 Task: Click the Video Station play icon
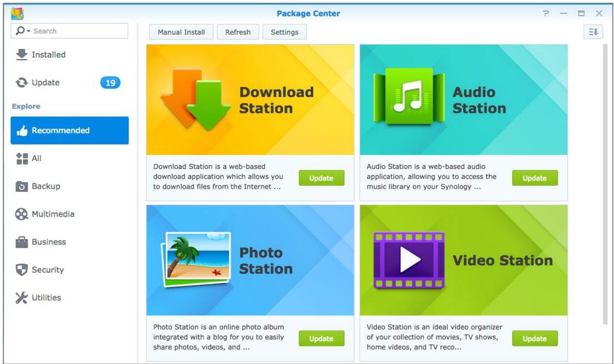(x=409, y=260)
